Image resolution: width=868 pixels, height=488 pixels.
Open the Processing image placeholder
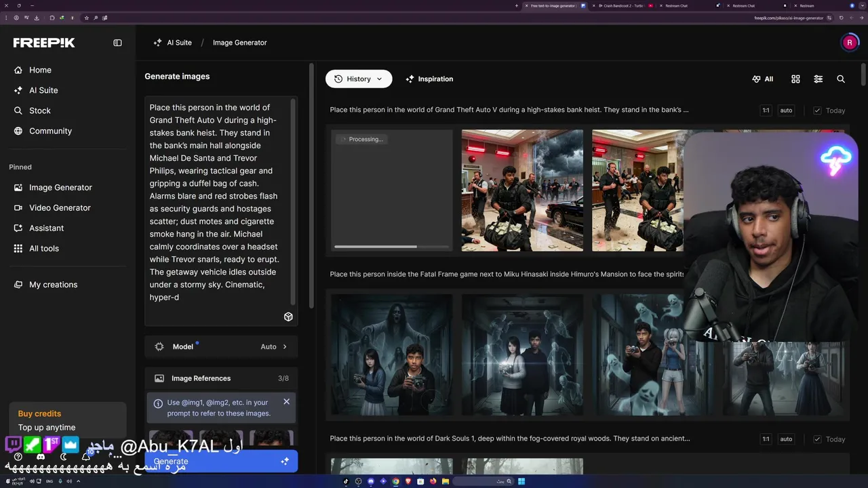(x=392, y=190)
